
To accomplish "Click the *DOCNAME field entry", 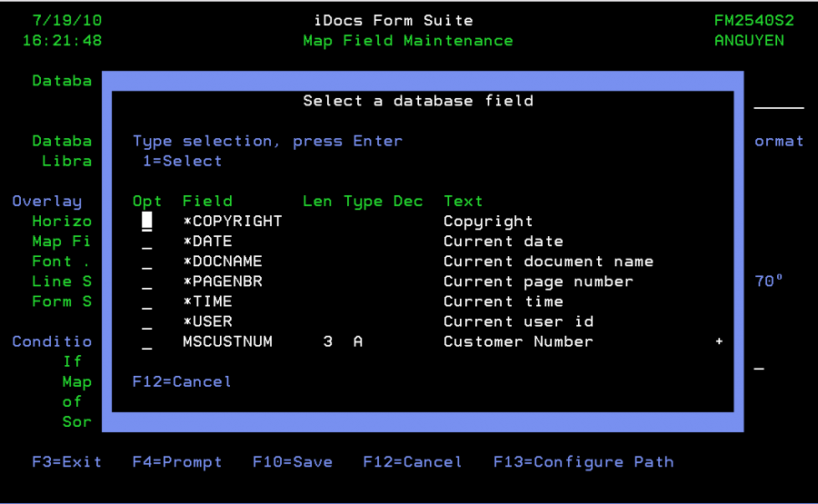I will pos(222,262).
